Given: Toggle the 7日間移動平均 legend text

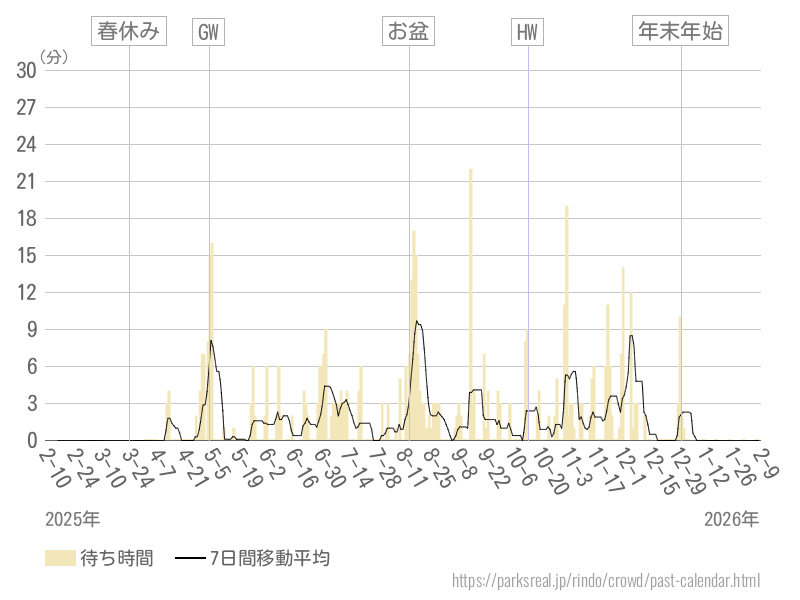Looking at the screenshot, I should click(x=269, y=558).
